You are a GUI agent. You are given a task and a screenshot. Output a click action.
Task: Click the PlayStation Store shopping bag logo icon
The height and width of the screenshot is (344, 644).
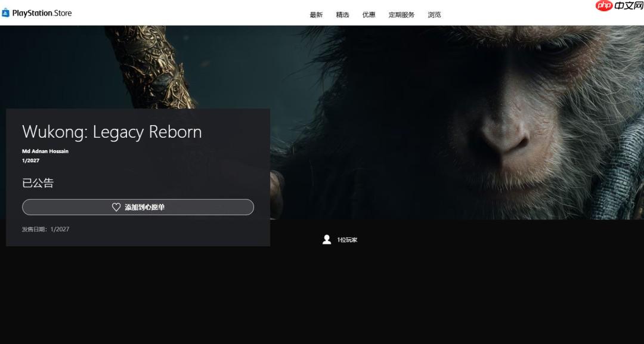pyautogui.click(x=5, y=13)
